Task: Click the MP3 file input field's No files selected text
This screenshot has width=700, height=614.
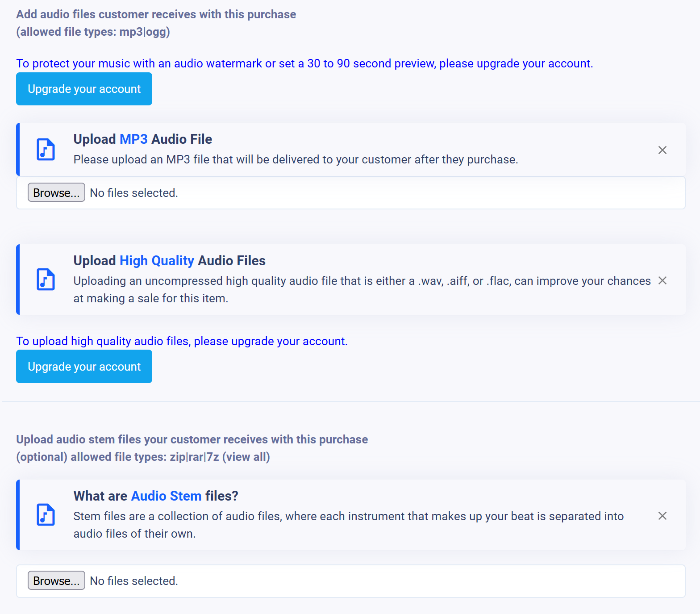Action: [x=134, y=193]
